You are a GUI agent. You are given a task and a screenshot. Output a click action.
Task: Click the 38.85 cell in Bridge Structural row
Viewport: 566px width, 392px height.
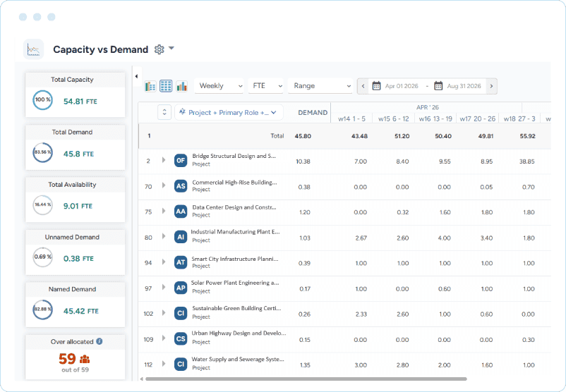[527, 161]
